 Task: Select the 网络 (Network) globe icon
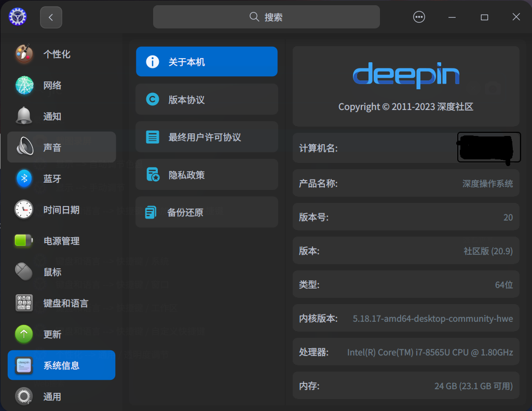click(24, 85)
